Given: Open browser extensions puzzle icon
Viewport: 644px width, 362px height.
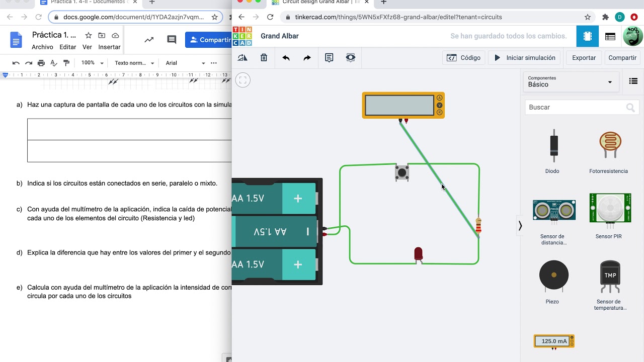Looking at the screenshot, I should click(605, 17).
